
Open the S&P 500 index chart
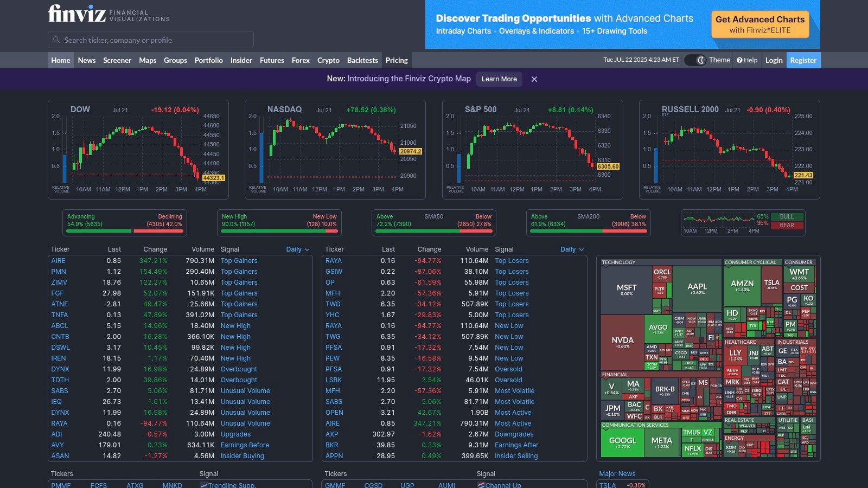(x=533, y=150)
